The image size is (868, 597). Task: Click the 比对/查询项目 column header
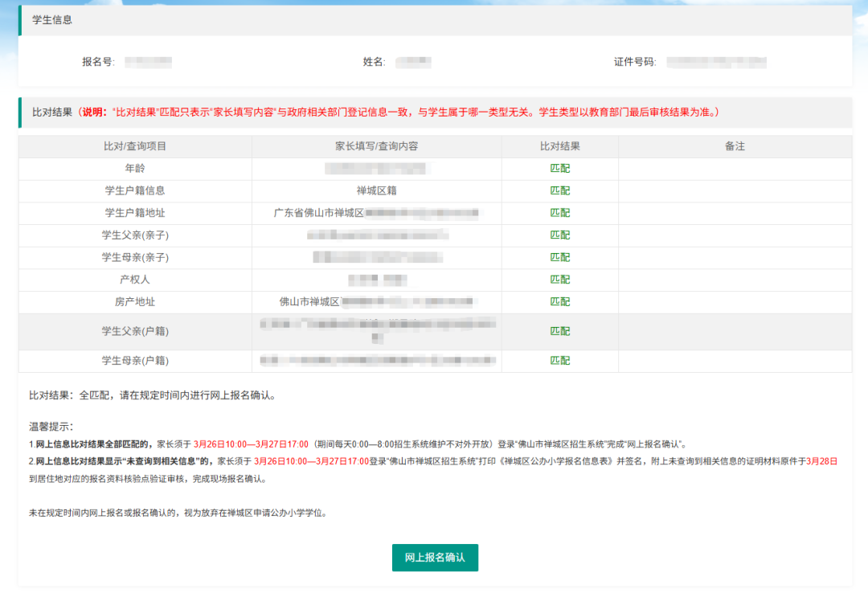pyautogui.click(x=135, y=146)
